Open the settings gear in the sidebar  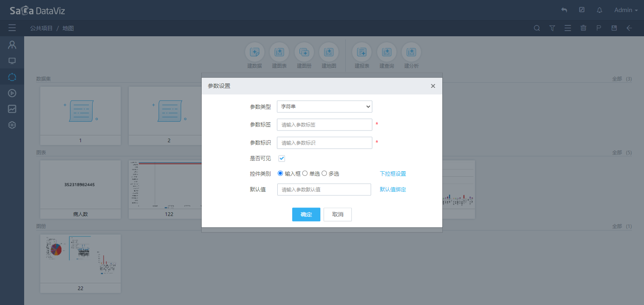12,125
